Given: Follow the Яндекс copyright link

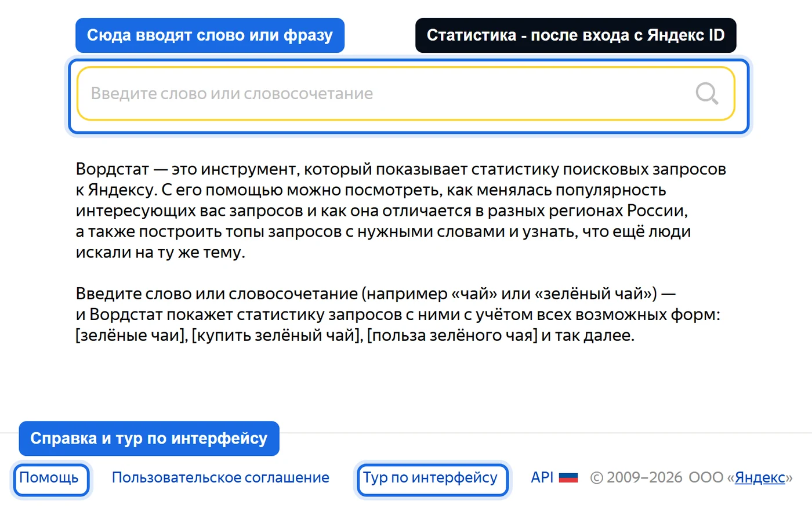Looking at the screenshot, I should tap(760, 477).
